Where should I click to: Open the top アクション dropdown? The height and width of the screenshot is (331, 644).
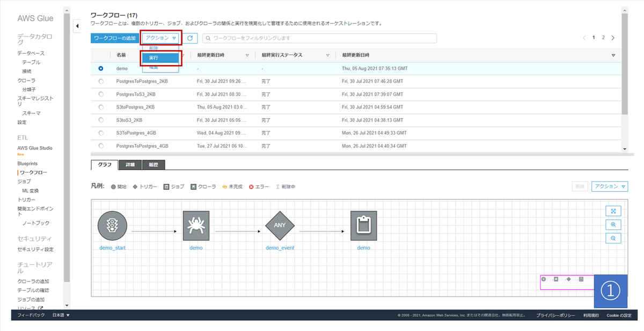[x=161, y=38]
